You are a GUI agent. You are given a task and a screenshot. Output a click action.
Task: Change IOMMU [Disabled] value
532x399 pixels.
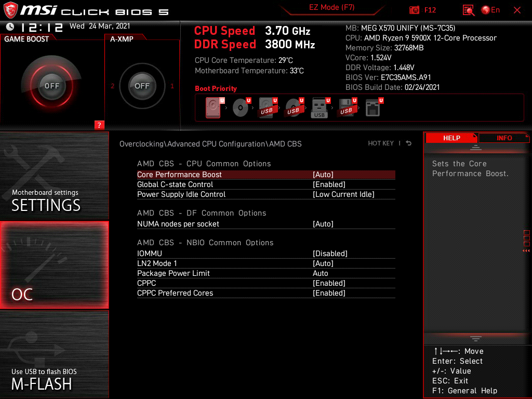click(x=330, y=254)
